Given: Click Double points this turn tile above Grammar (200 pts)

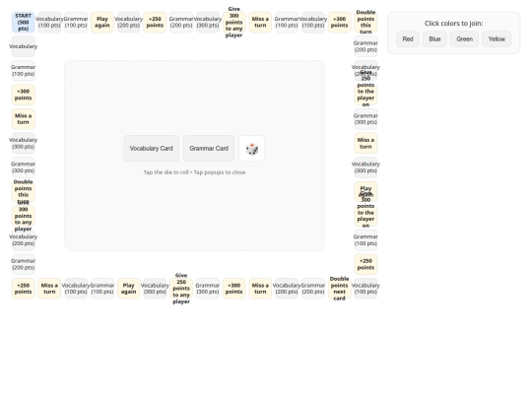Looking at the screenshot, I should 366,23.
